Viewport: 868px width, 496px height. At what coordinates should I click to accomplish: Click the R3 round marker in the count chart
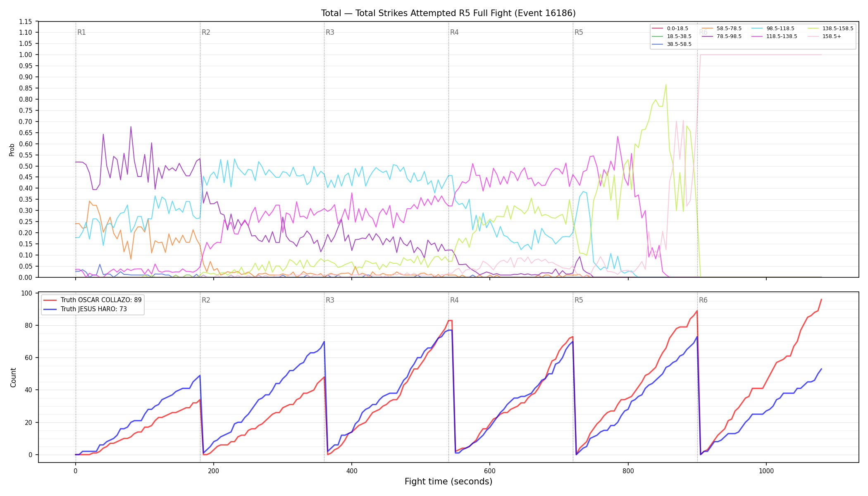pos(330,300)
